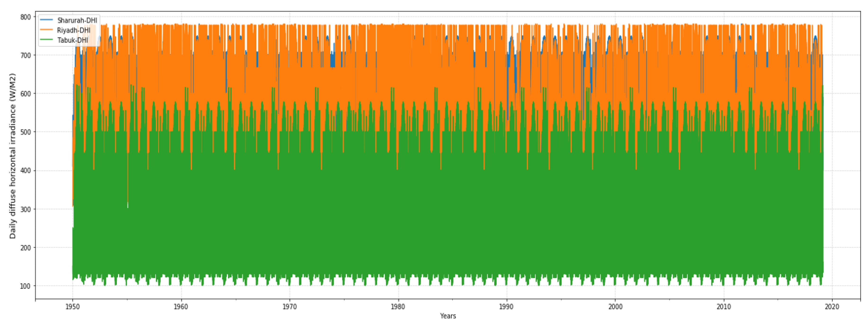Click the 100 y-axis tick label
Image resolution: width=868 pixels, height=329 pixels.
pos(25,286)
